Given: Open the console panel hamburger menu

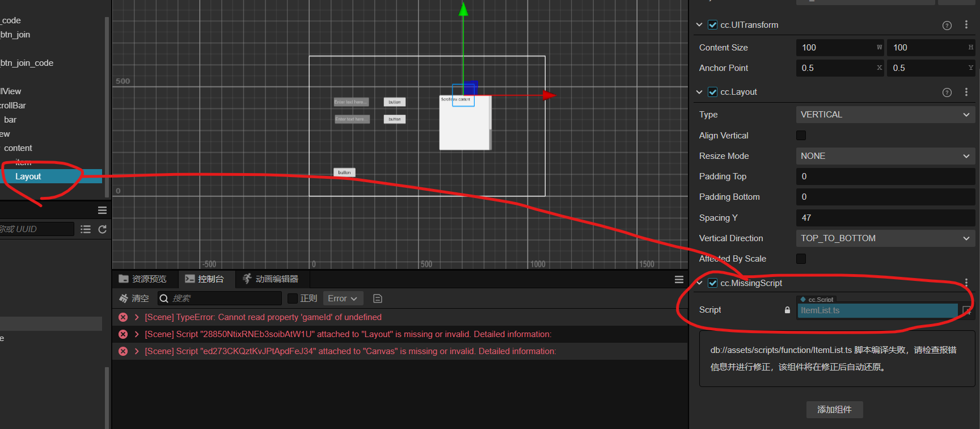Looking at the screenshot, I should click(x=679, y=279).
